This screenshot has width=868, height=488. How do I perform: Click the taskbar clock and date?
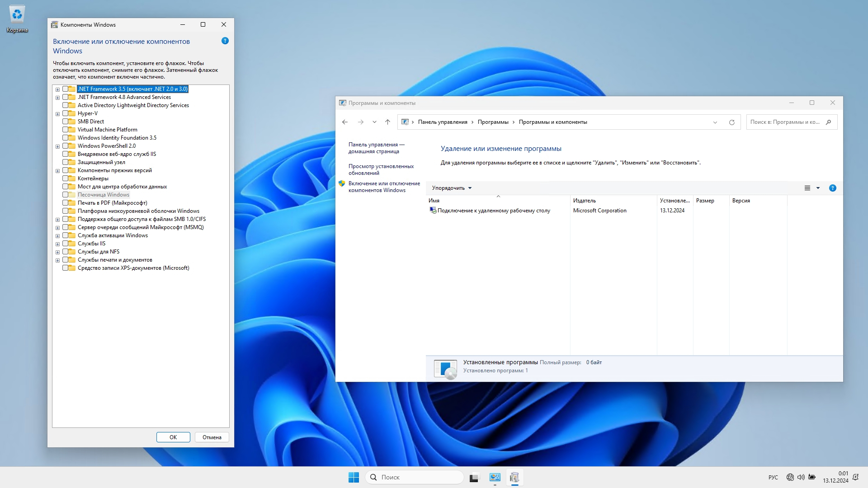[x=835, y=477]
